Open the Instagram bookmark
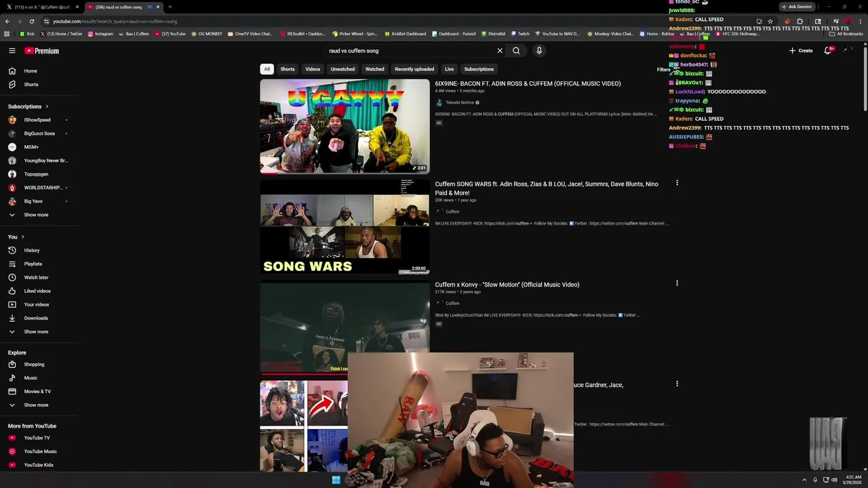This screenshot has height=488, width=868. 100,34
